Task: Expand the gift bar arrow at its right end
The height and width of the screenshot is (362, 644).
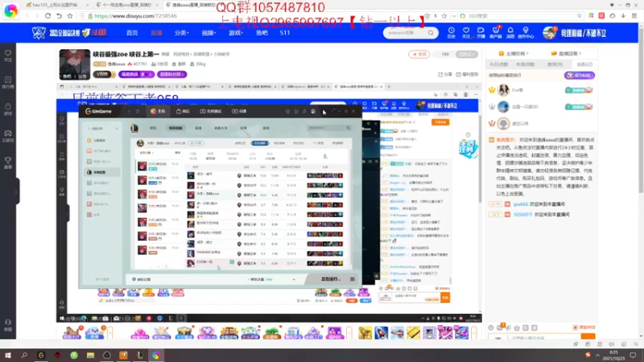Action: tap(474, 332)
